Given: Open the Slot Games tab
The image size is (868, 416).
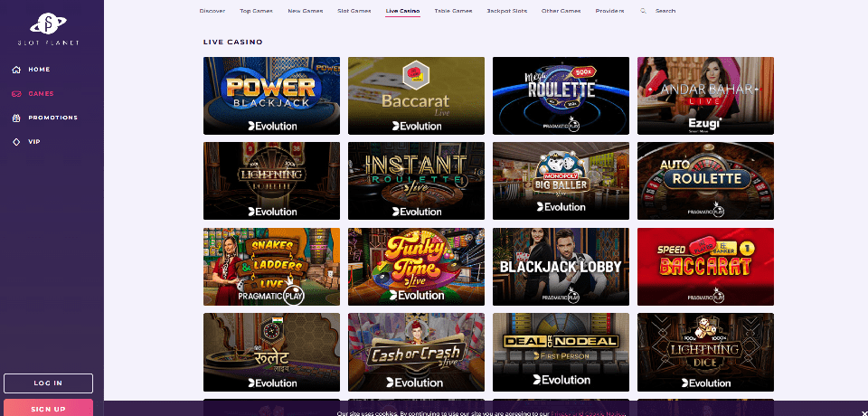Looking at the screenshot, I should 354,11.
